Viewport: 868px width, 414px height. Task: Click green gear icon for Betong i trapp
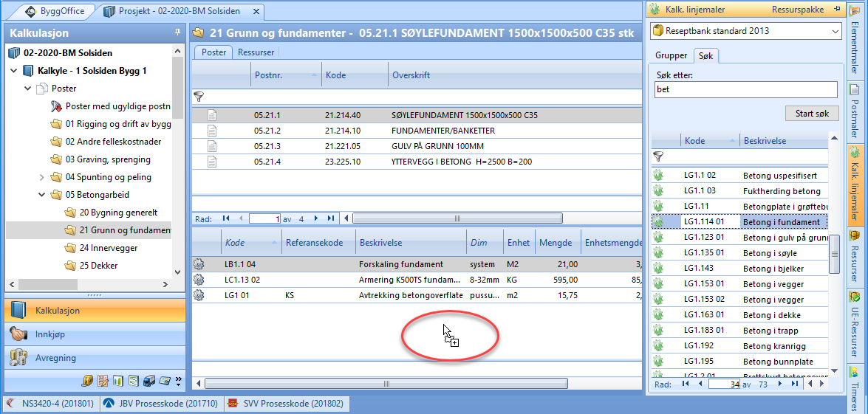659,331
